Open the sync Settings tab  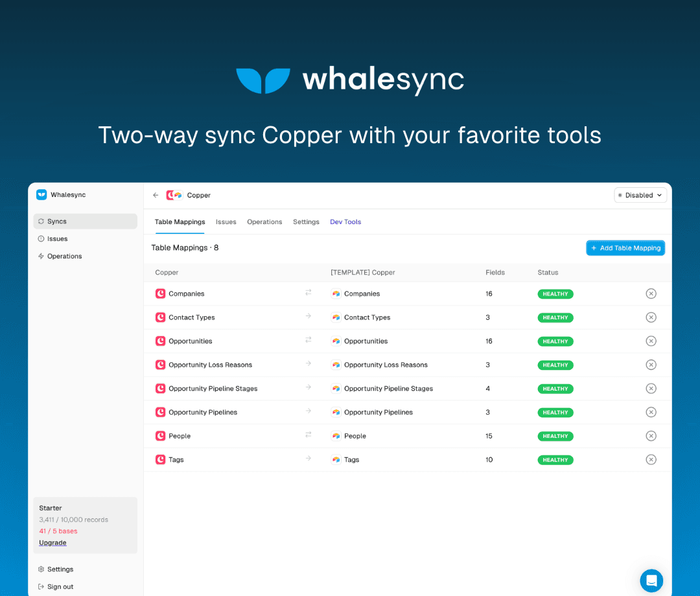(306, 222)
